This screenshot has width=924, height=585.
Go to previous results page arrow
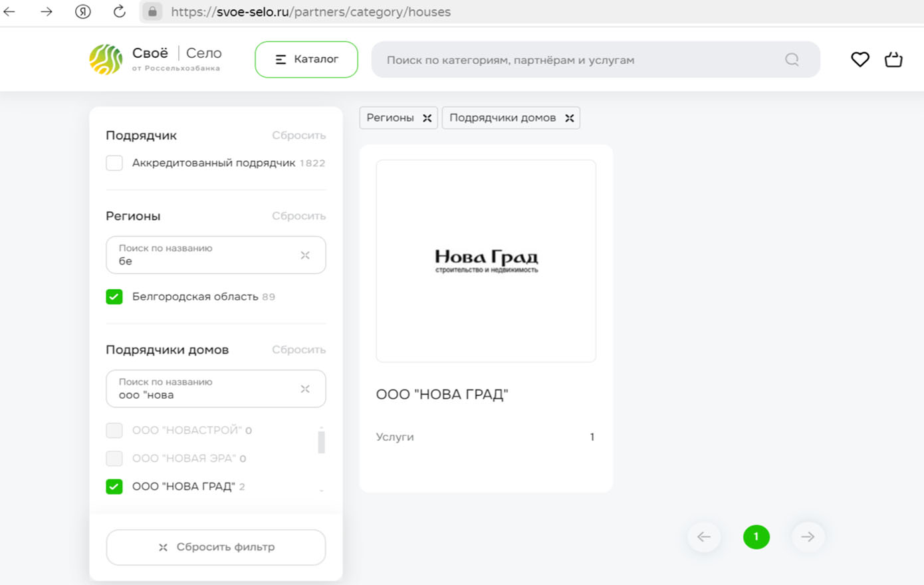(704, 536)
